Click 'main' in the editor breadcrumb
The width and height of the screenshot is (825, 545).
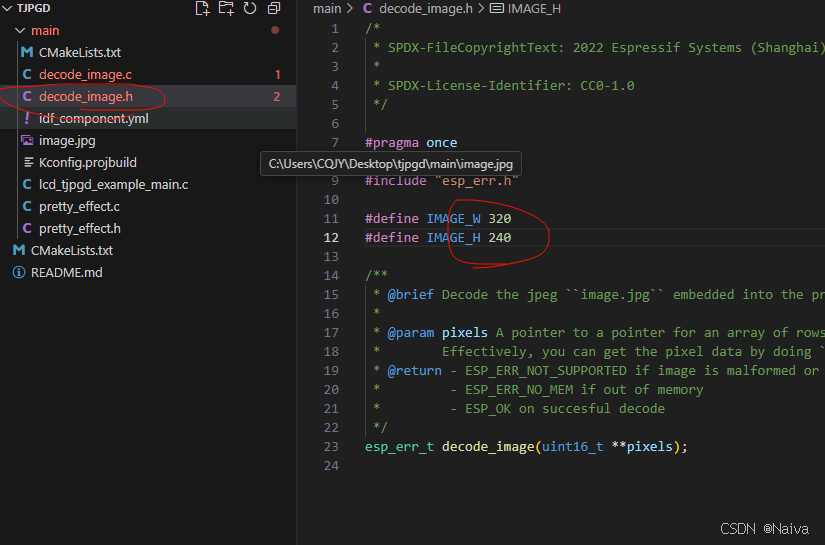coord(327,8)
